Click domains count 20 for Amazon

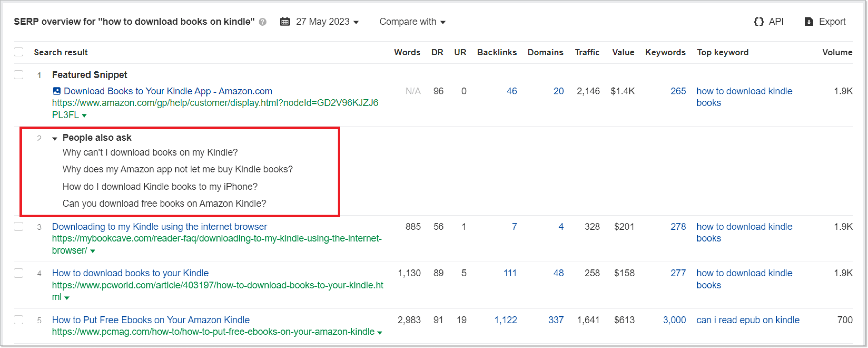[558, 91]
